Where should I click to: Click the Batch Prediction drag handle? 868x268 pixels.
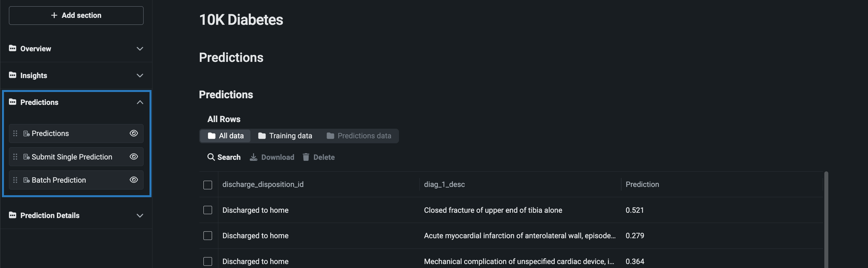pos(15,180)
